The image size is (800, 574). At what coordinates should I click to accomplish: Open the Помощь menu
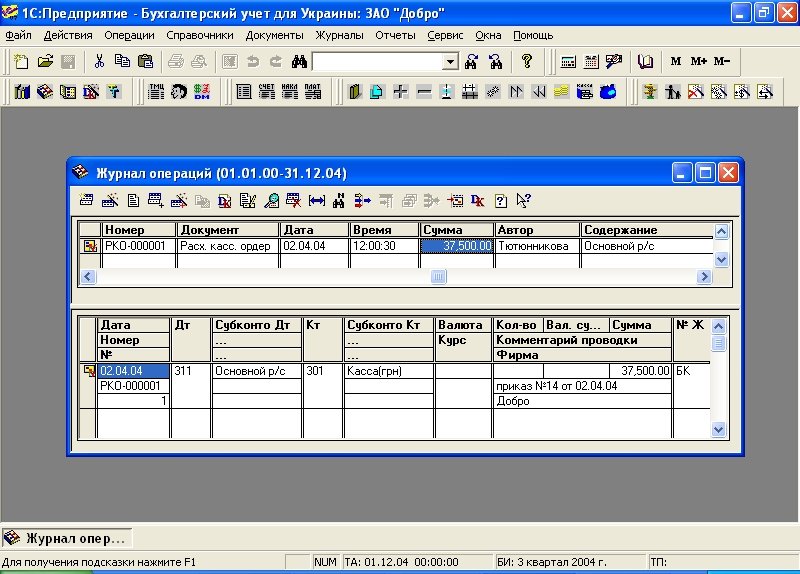pyautogui.click(x=533, y=35)
